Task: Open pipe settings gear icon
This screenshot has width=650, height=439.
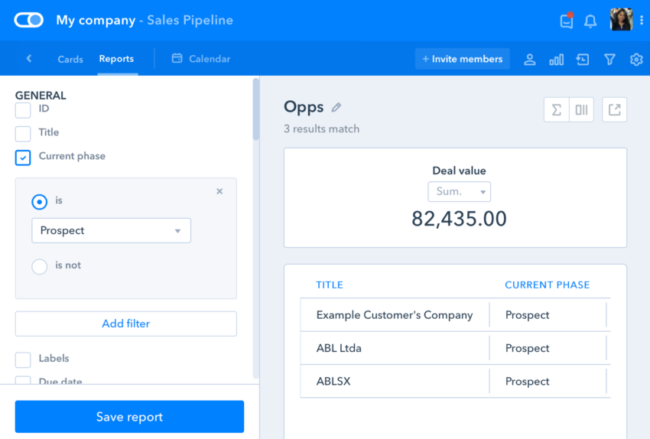Action: click(636, 60)
